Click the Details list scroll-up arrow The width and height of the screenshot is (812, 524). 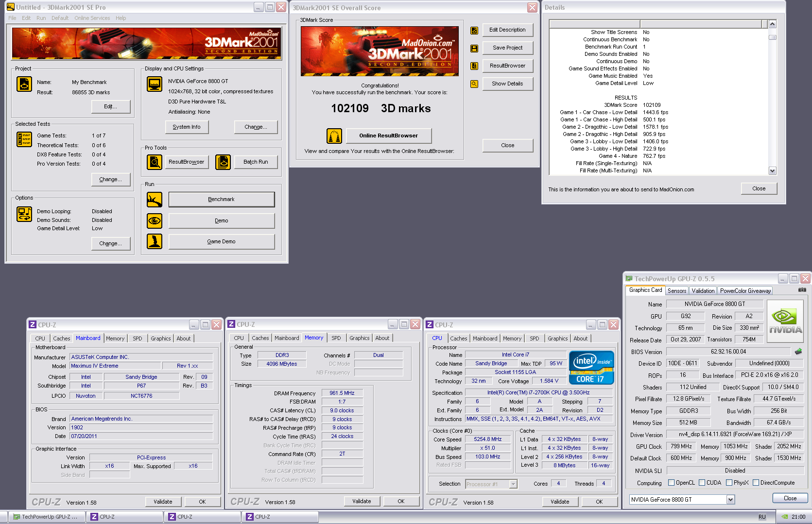772,24
